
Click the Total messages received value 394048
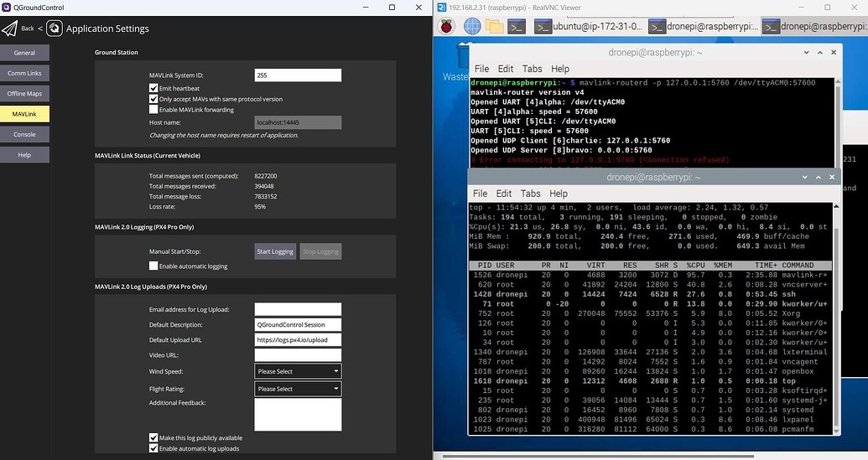click(x=264, y=186)
